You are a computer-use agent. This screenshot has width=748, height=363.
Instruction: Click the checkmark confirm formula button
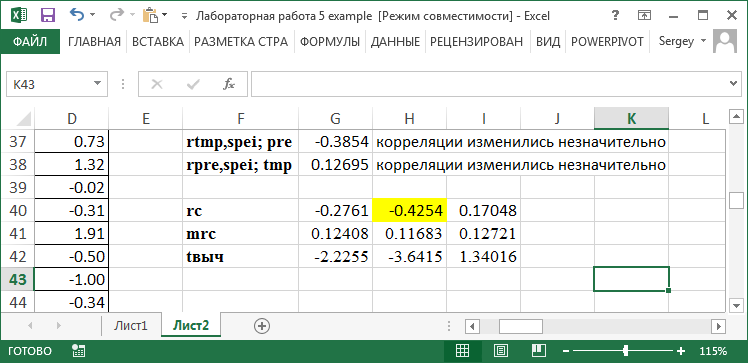coord(193,84)
